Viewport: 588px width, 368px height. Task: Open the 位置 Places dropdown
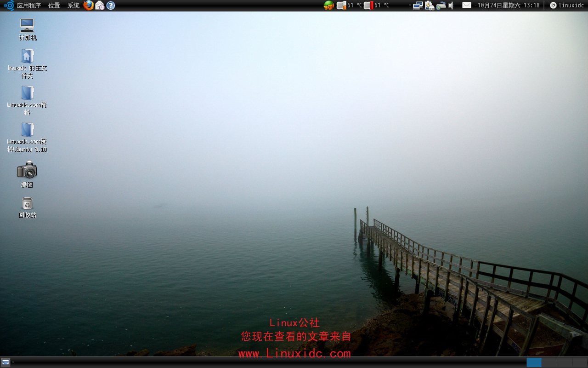(53, 5)
